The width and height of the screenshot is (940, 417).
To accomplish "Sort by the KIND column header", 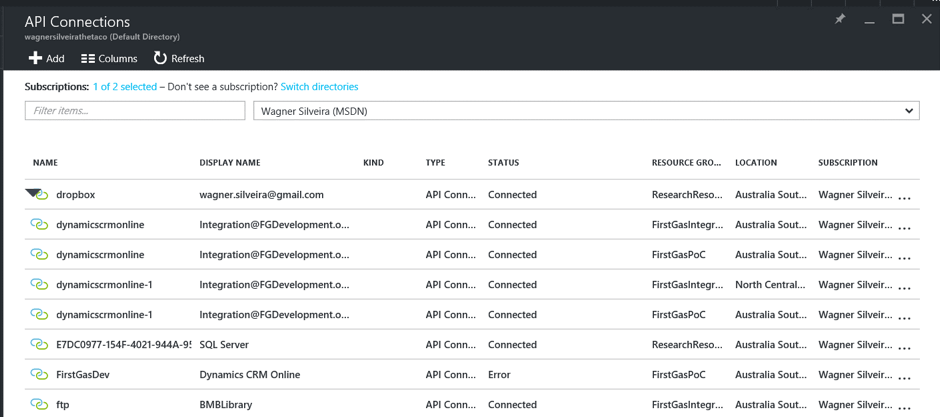I will (x=373, y=162).
